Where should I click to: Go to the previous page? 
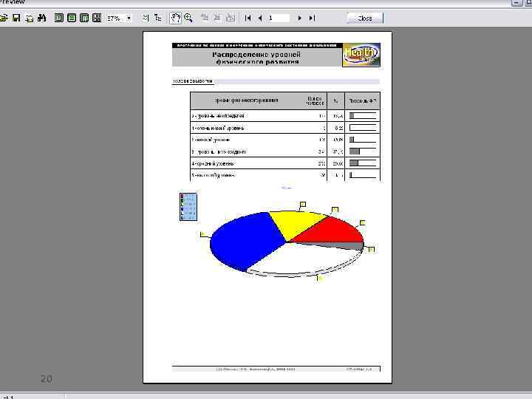tap(260, 18)
